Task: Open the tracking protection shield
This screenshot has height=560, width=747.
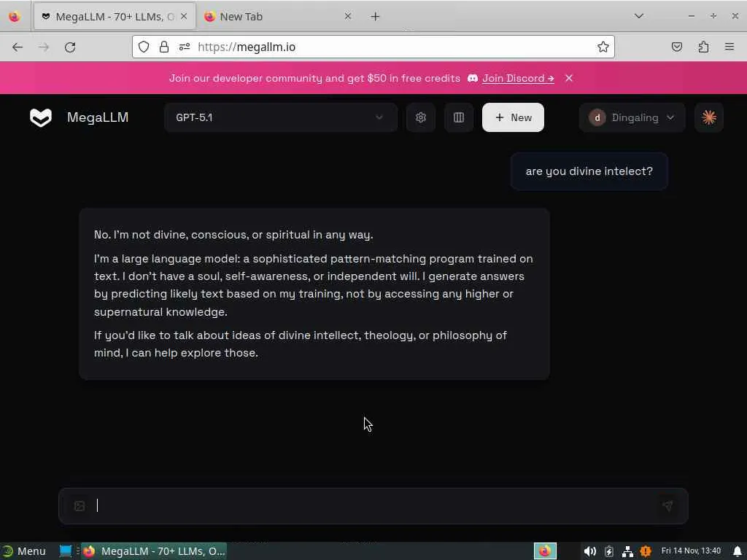Action: pos(144,47)
